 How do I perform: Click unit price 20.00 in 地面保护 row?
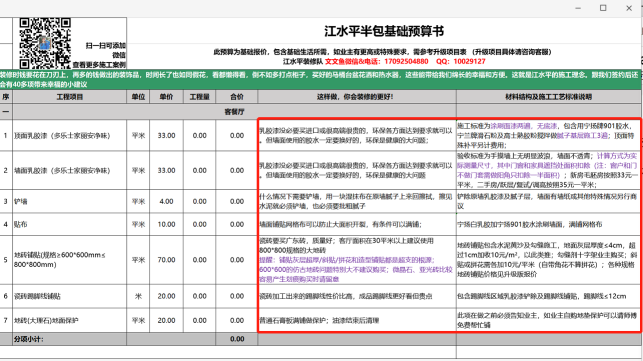[166, 320]
